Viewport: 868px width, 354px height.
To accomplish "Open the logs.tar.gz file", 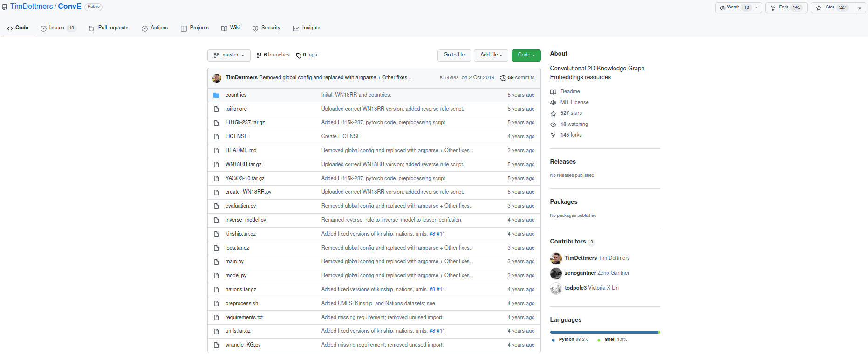I will pyautogui.click(x=237, y=248).
